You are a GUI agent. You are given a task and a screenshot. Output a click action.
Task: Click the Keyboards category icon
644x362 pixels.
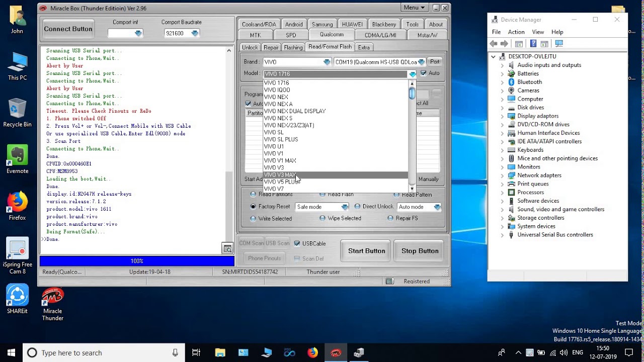pos(512,150)
